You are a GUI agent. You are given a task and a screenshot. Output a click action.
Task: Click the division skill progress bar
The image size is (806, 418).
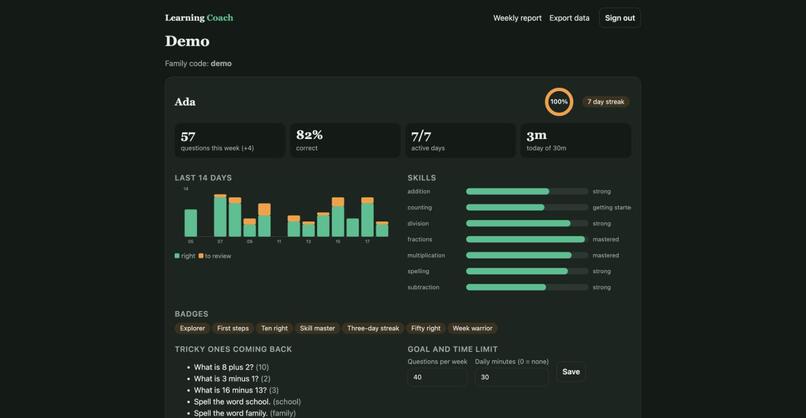click(x=527, y=224)
